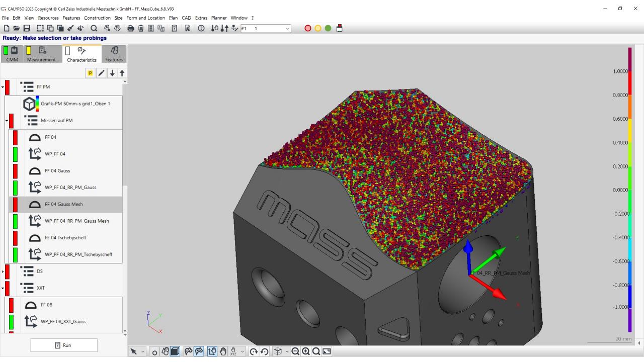
Task: Select the zoom-in tool below the CAD view
Action: (306, 351)
